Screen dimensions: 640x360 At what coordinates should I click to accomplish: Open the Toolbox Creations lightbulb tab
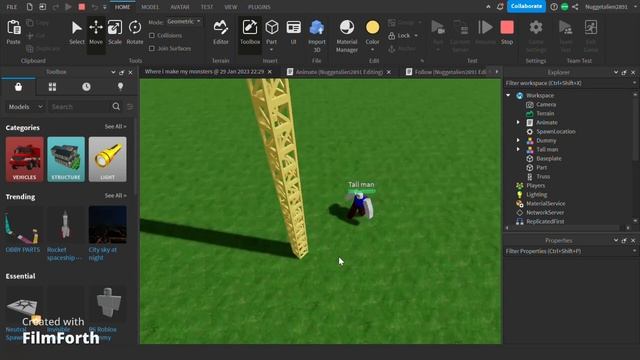coord(120,87)
